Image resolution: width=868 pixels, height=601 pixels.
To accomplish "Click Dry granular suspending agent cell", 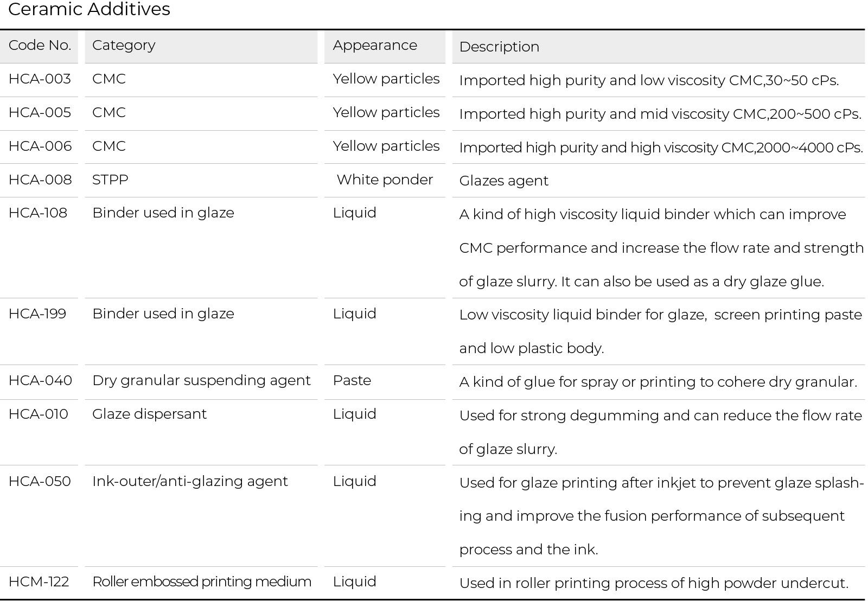I will (201, 381).
